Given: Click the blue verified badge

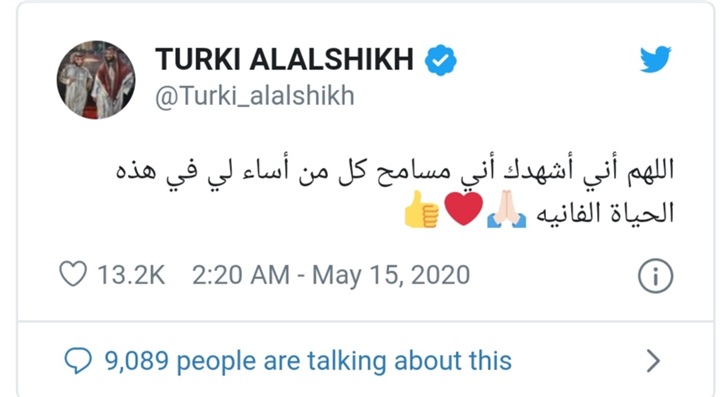Looking at the screenshot, I should (x=440, y=60).
